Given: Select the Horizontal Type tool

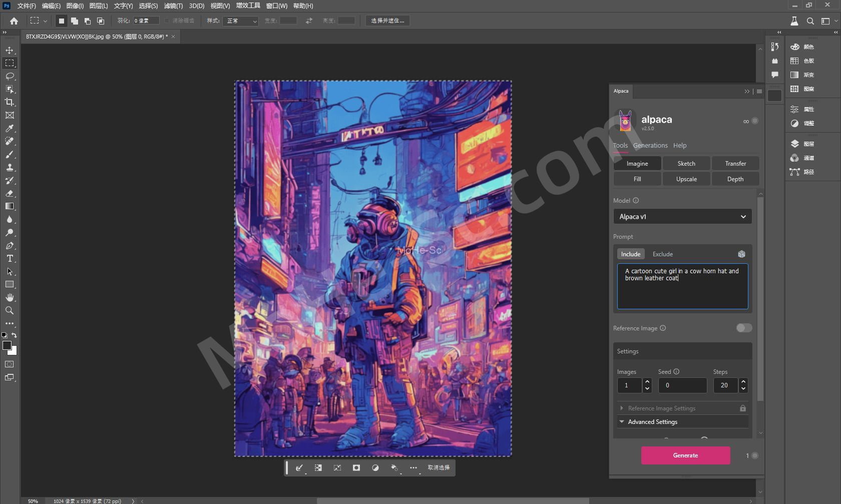Looking at the screenshot, I should pos(10,259).
